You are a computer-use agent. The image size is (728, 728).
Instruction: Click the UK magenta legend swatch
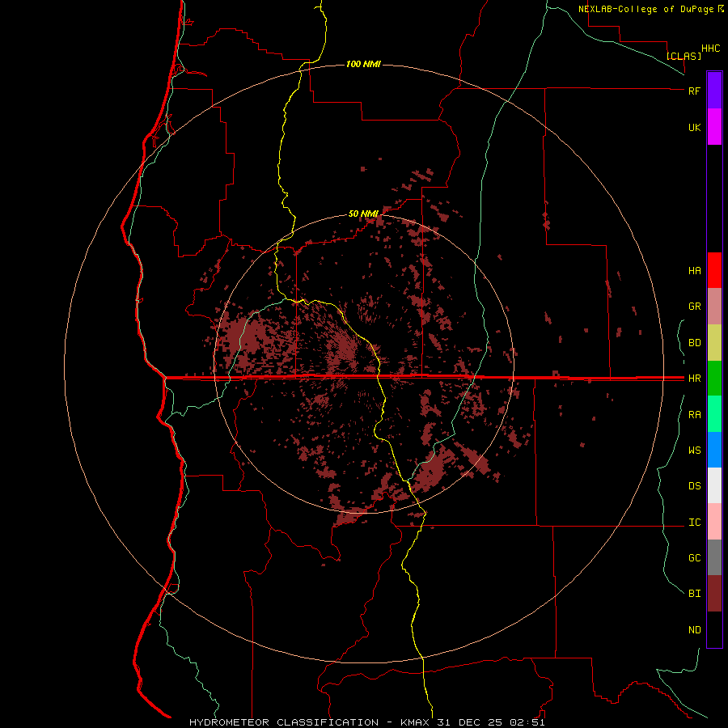(714, 127)
